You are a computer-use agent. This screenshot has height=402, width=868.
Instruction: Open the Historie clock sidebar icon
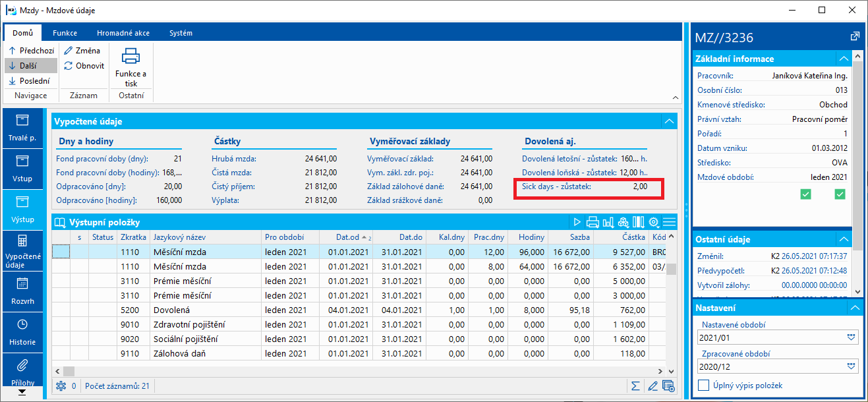(22, 331)
